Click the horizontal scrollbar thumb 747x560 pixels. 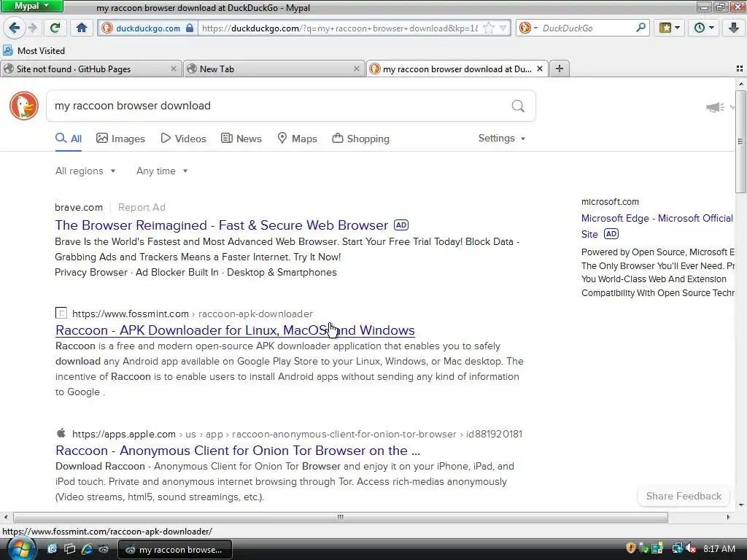click(x=341, y=517)
